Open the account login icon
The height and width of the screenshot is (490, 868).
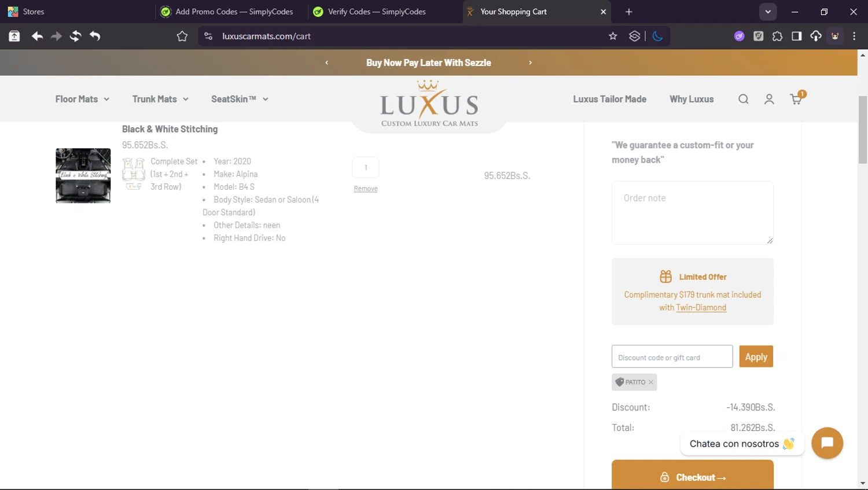(x=769, y=99)
